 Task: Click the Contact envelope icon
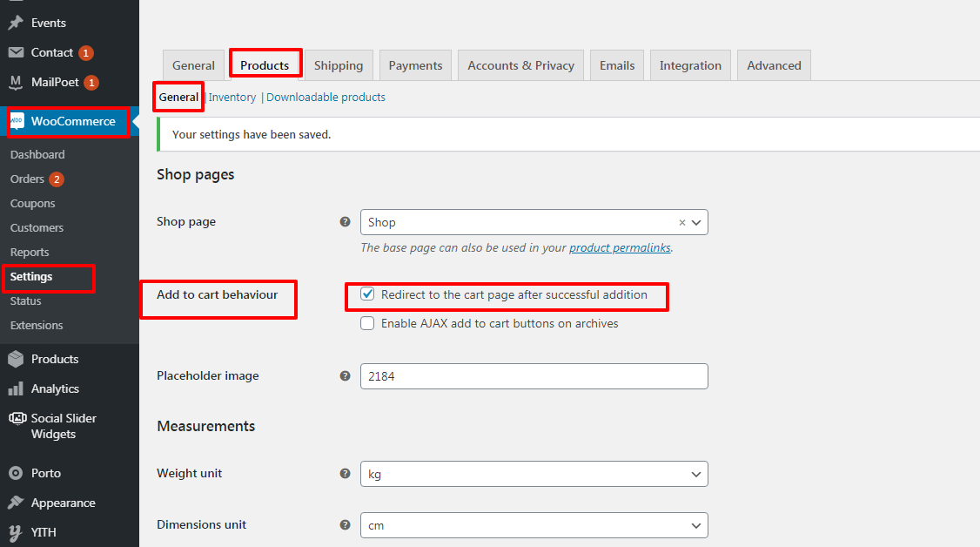pos(16,52)
